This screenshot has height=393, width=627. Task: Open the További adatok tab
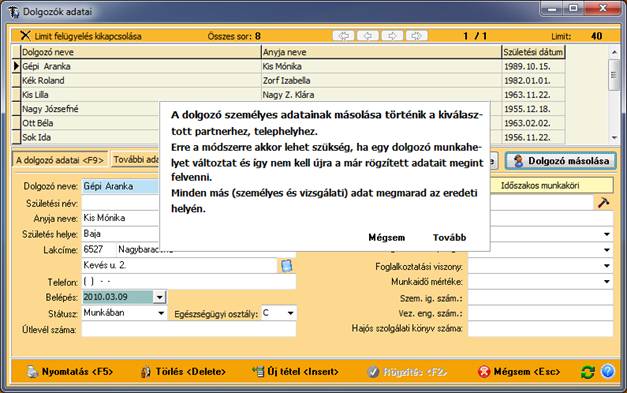[135, 160]
